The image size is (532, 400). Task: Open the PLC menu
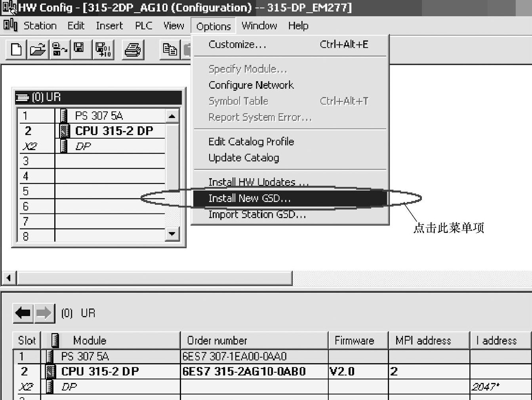[143, 26]
